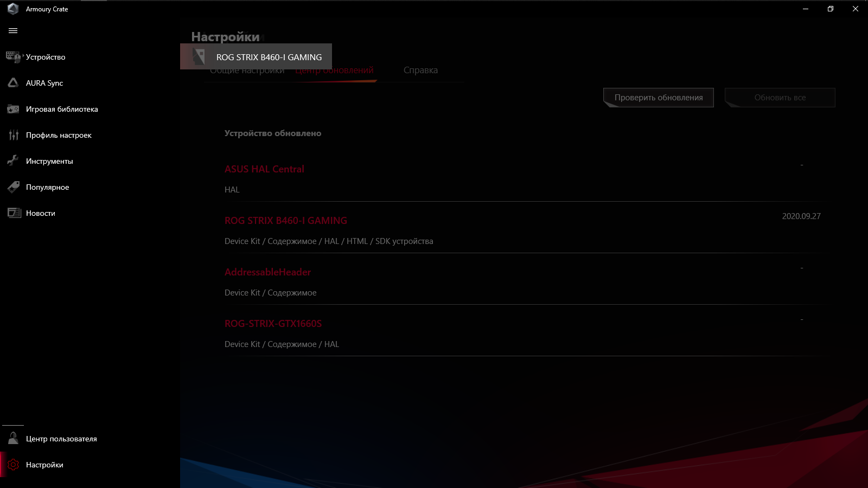Click the tools wrench icon

tap(13, 161)
